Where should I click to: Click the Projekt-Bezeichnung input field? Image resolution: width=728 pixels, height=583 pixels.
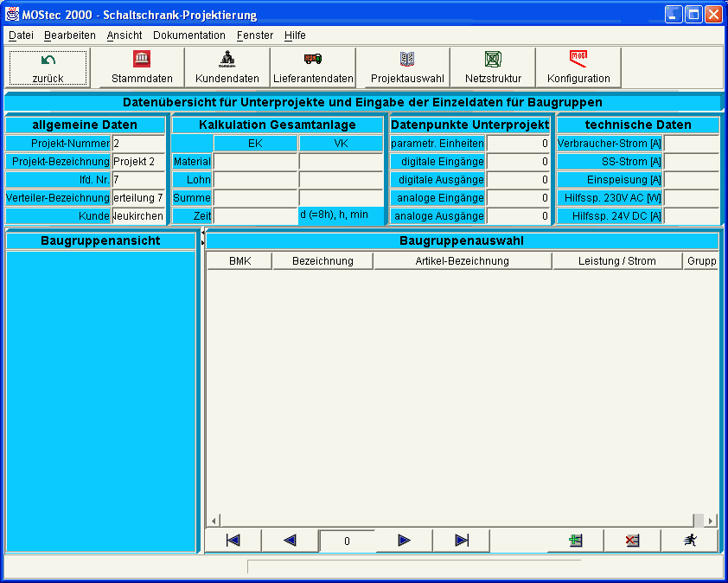click(137, 162)
